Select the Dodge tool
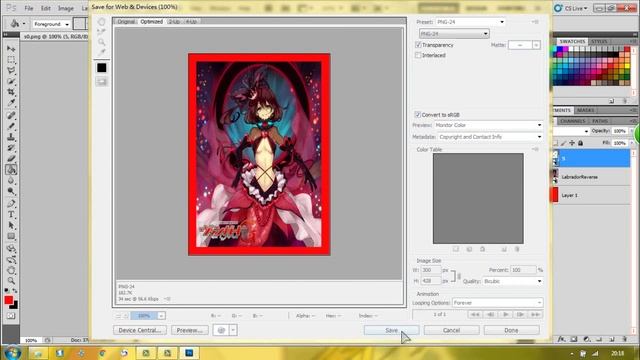Viewport: 640px width, 360px height. [11, 191]
